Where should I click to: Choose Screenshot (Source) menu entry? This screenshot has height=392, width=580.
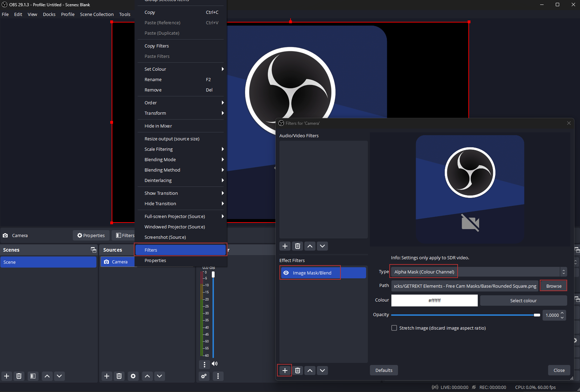pyautogui.click(x=181, y=237)
